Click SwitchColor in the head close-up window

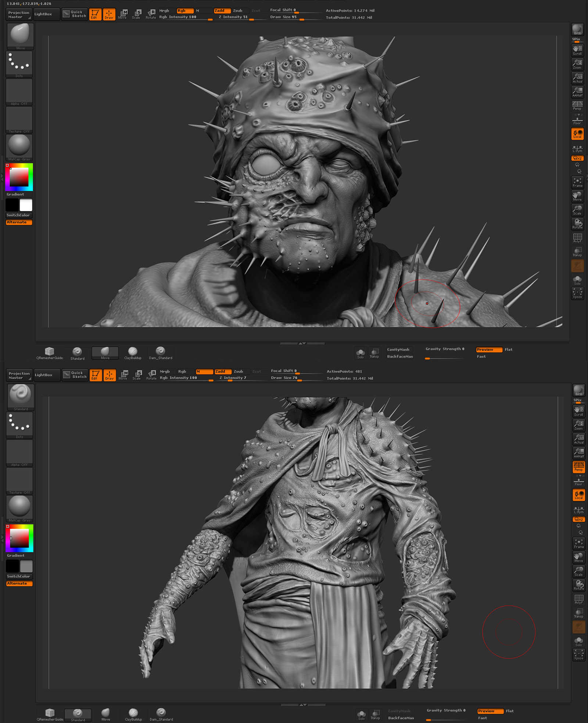19,215
